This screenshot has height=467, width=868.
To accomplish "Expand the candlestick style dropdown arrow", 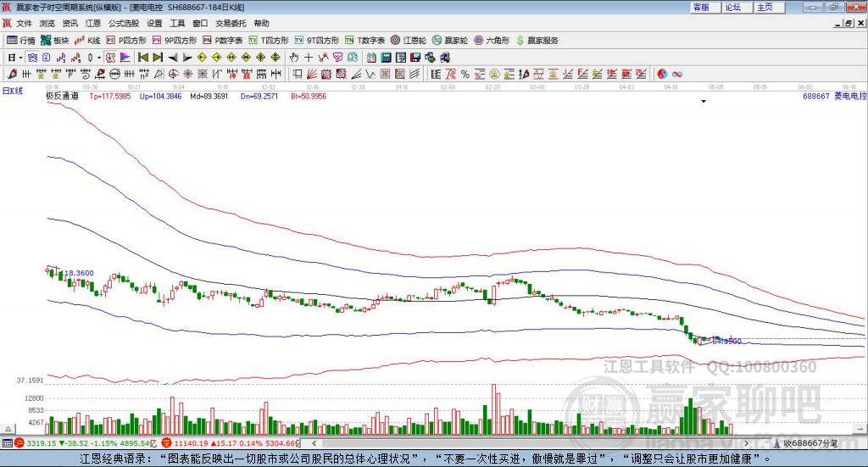I will [98, 58].
